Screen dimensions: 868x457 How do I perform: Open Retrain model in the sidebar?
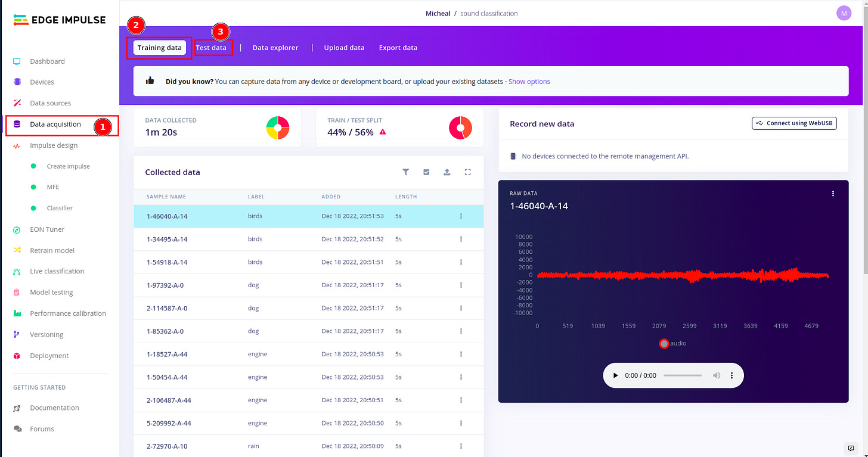click(x=52, y=250)
